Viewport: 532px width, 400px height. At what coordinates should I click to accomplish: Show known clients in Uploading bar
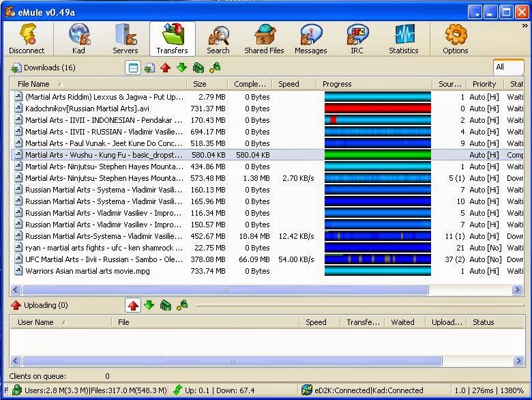(x=182, y=305)
